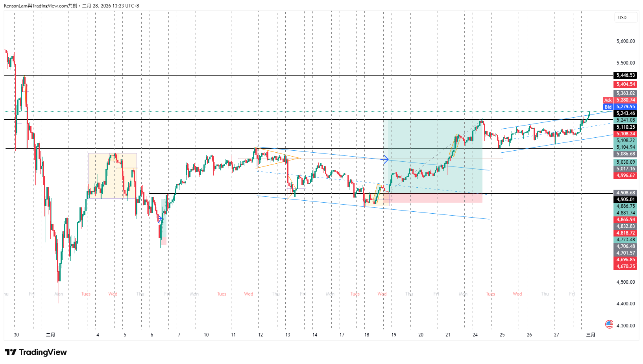Select the red stop-loss zone of the long position
Viewport: 643px width, 364px height.
[x=433, y=198]
